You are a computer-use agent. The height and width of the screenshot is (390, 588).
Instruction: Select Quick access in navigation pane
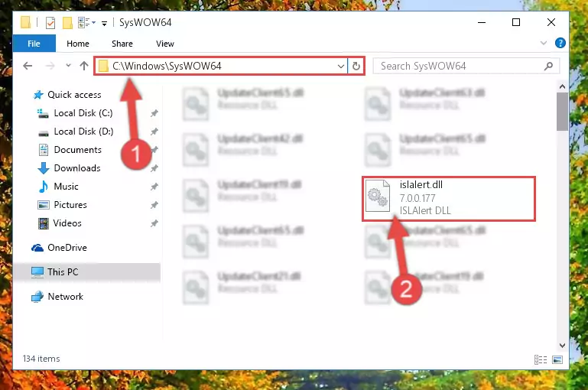[74, 95]
